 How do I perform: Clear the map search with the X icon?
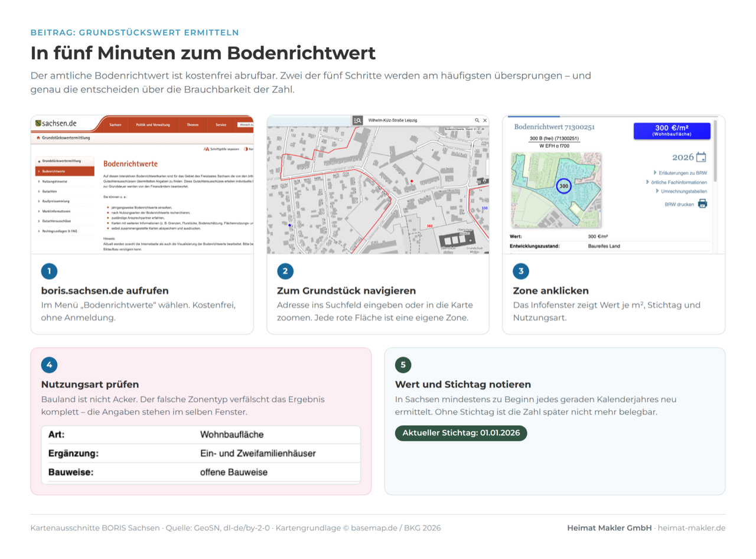tap(484, 120)
